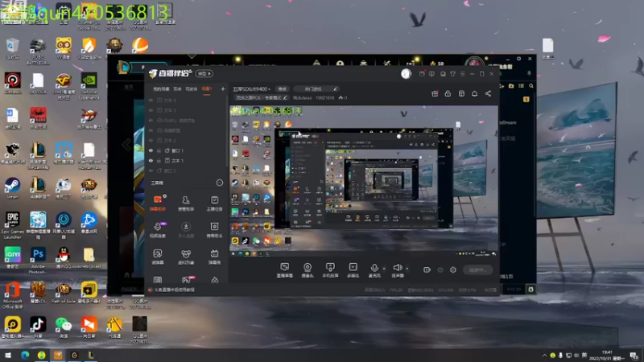Open the notification bell icon
The image size is (644, 362).
click(x=474, y=93)
